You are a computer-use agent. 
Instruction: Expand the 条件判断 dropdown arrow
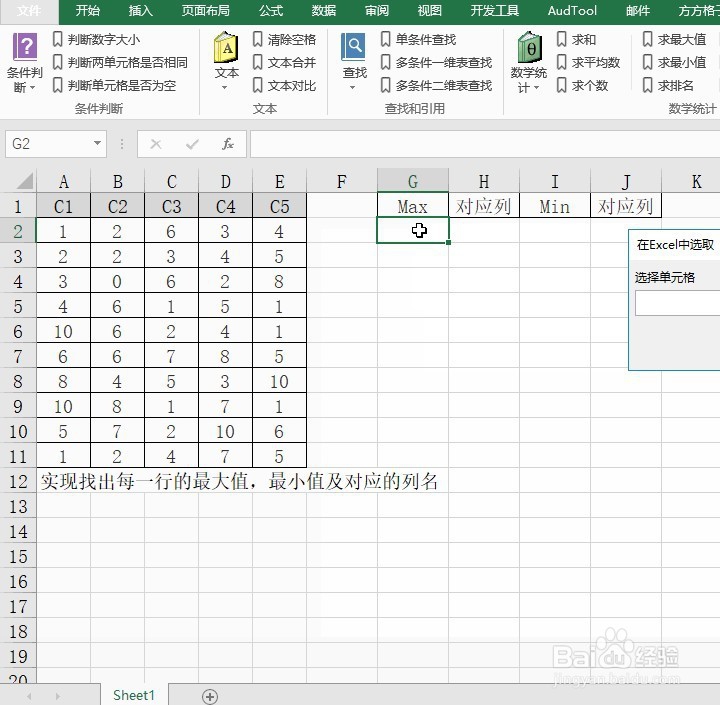33,87
